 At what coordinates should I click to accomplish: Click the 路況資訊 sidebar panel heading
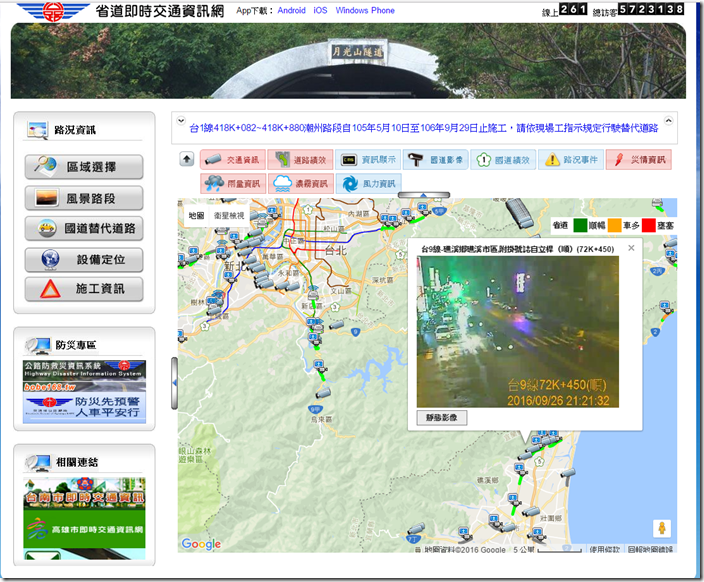[x=75, y=130]
